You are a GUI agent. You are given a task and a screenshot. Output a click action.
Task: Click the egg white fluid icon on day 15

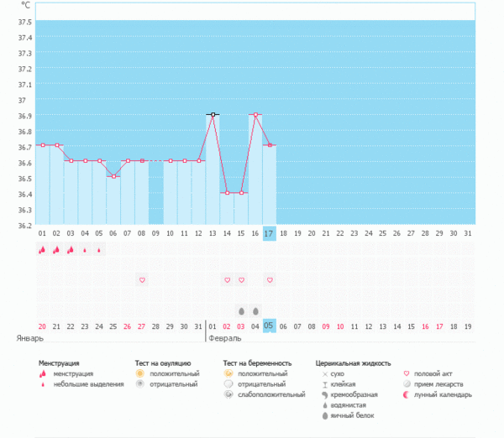coord(241,310)
